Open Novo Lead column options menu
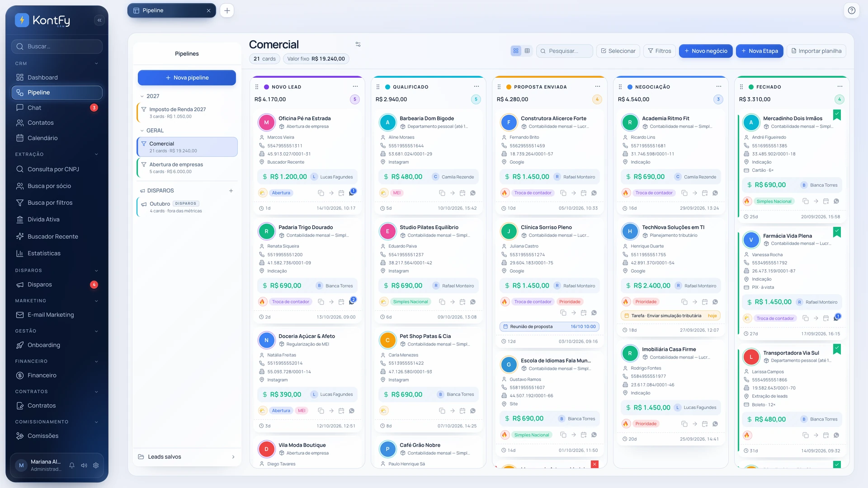The image size is (868, 488). coord(355,87)
